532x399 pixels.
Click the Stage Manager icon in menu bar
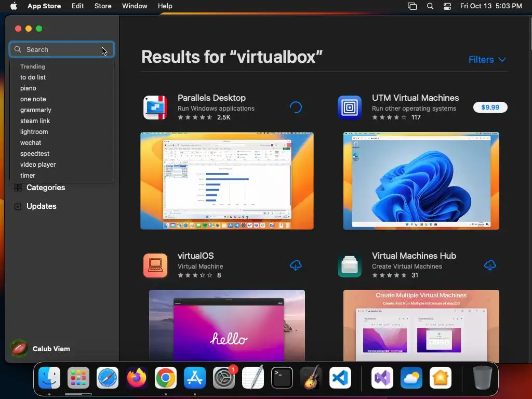[412, 6]
